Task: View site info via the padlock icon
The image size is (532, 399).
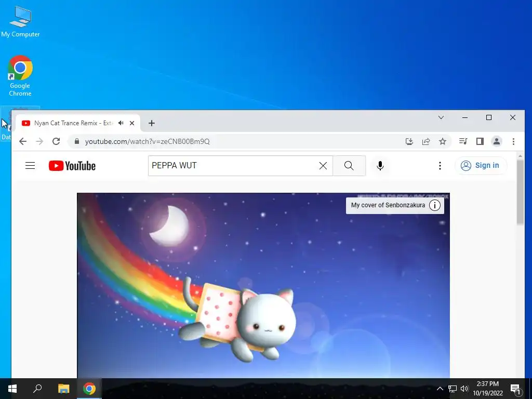Action: [x=77, y=141]
